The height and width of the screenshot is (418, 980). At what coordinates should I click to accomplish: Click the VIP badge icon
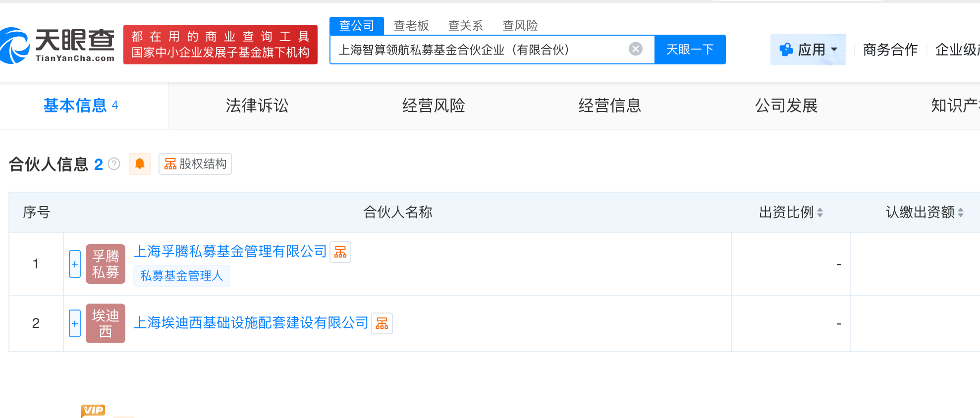[x=93, y=411]
